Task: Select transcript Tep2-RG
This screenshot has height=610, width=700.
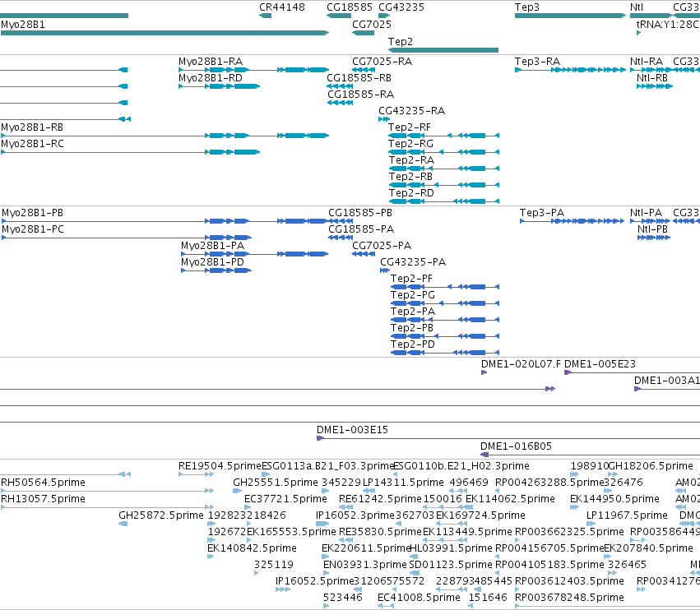Action: click(x=443, y=152)
